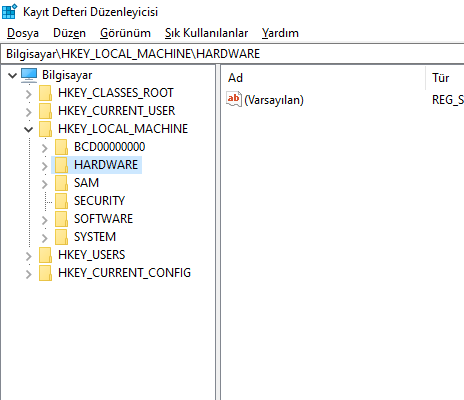Open the Düzen menu
The width and height of the screenshot is (464, 400).
click(69, 33)
